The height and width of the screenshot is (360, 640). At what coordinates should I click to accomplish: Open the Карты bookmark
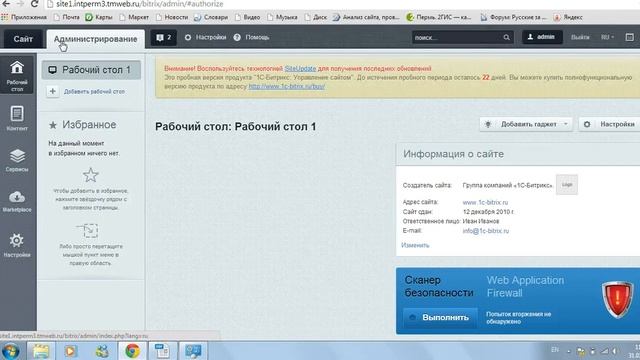point(99,17)
